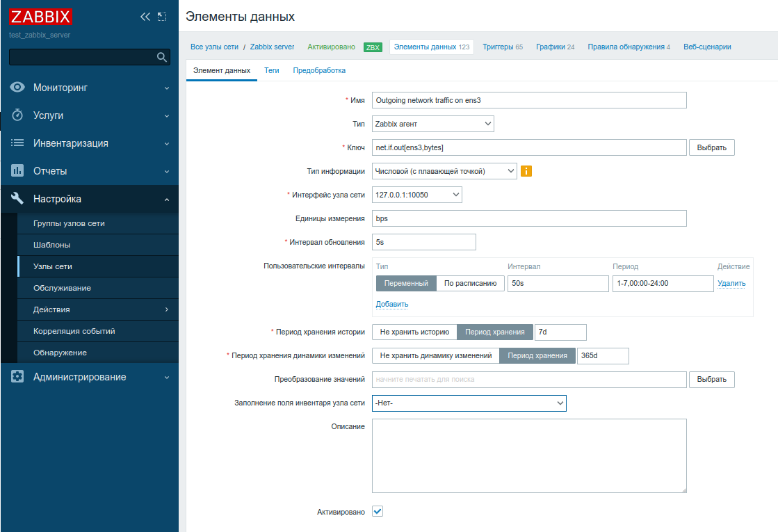The width and height of the screenshot is (778, 532).
Task: Open Обнаружение menu item
Action: (x=98, y=353)
